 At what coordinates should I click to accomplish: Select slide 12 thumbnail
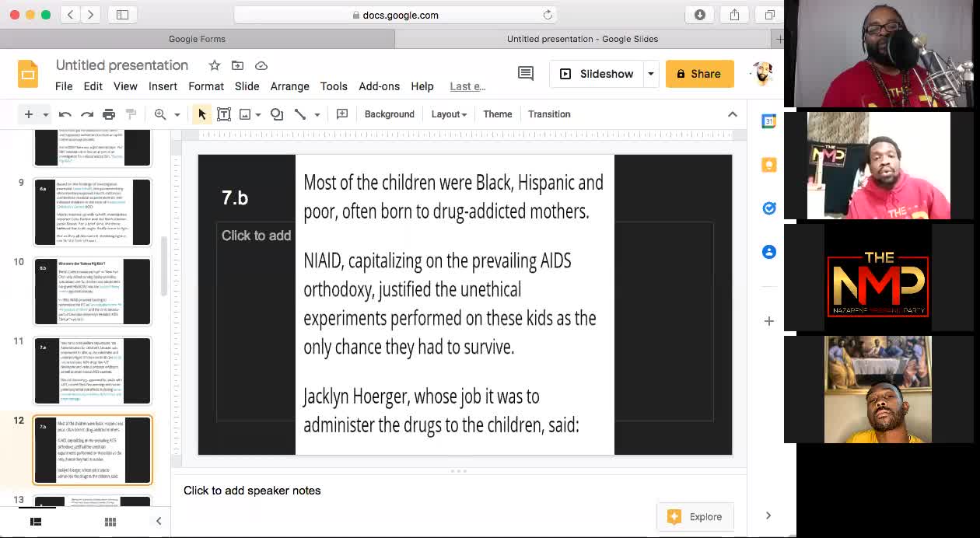coord(93,450)
